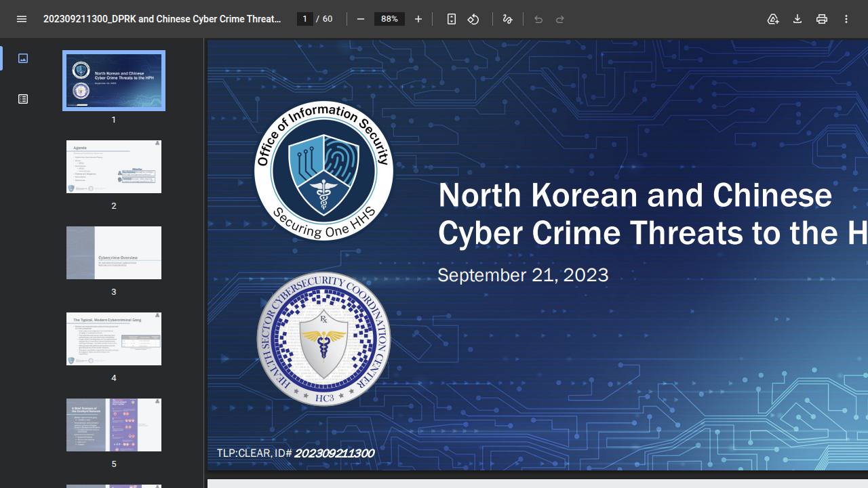This screenshot has width=868, height=488.
Task: Click the slide title North Korean and Chinese
Action: (635, 196)
